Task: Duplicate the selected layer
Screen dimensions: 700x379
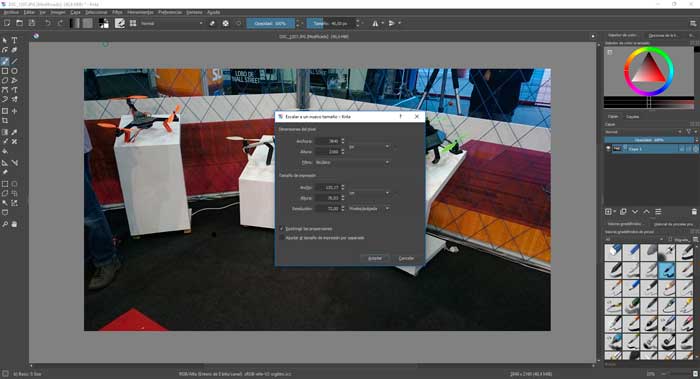Action: (623, 212)
